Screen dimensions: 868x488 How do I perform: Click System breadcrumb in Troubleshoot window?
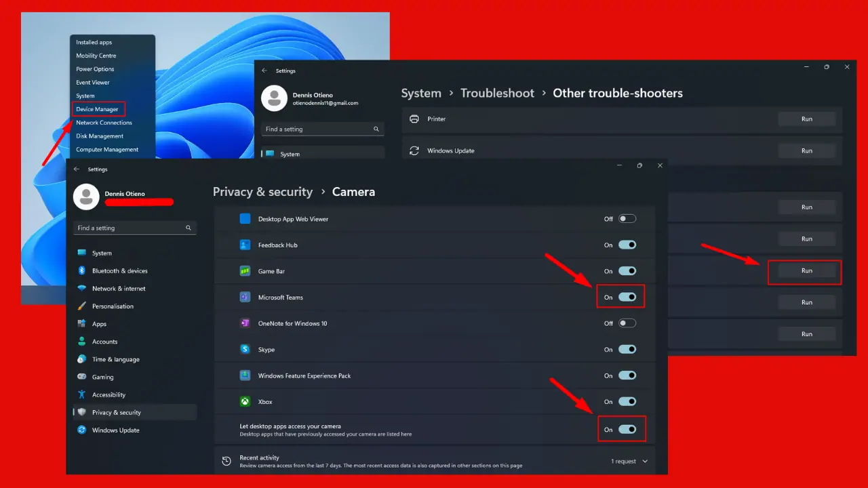[x=421, y=93]
